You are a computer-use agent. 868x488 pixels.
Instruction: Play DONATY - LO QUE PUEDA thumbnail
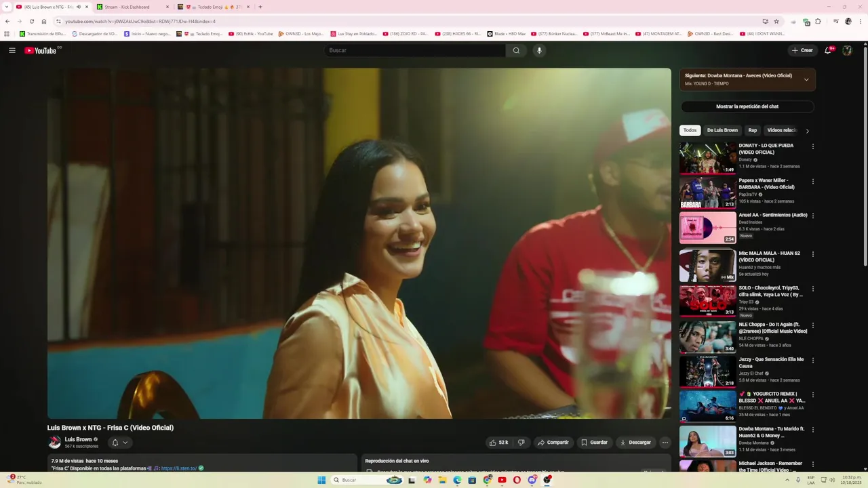point(707,158)
